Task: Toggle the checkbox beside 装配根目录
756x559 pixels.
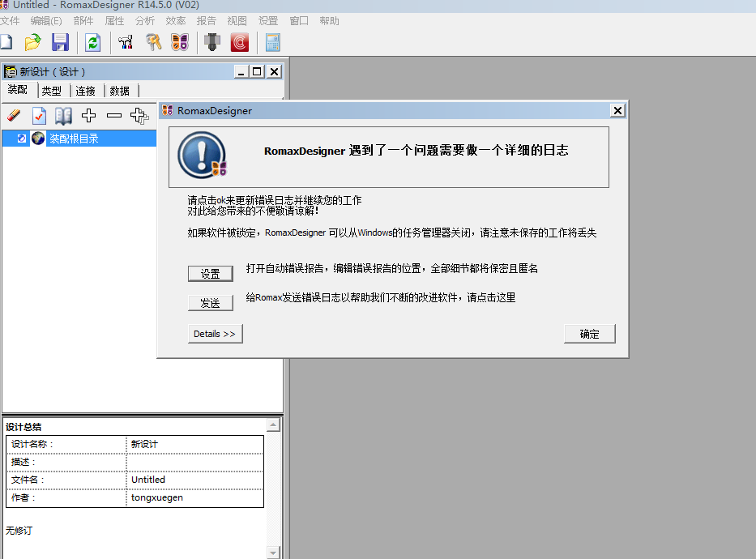Action: 22,139
